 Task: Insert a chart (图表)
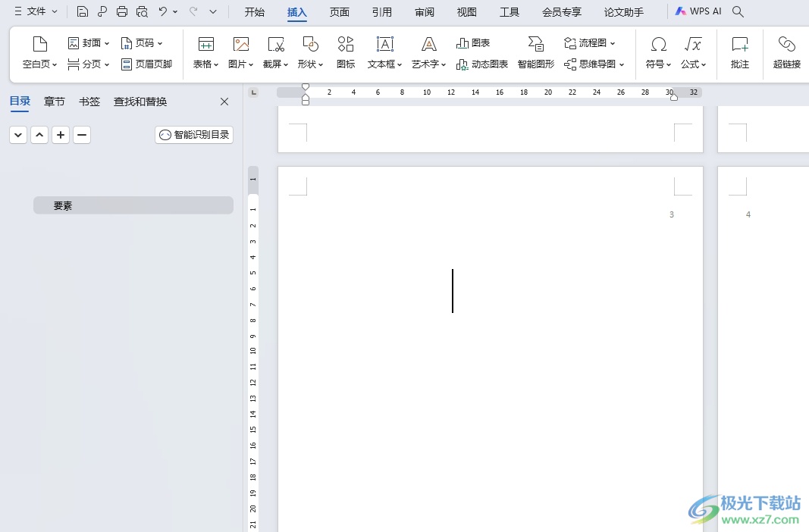(x=473, y=43)
